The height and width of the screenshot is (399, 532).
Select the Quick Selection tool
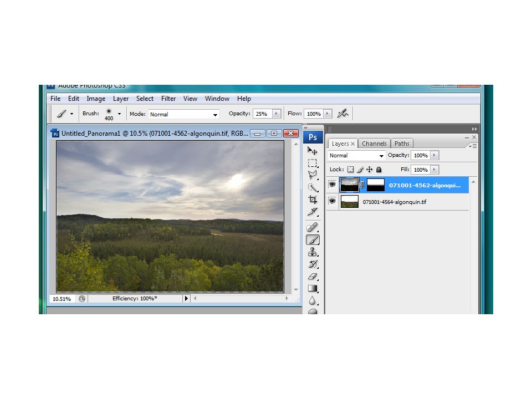312,187
